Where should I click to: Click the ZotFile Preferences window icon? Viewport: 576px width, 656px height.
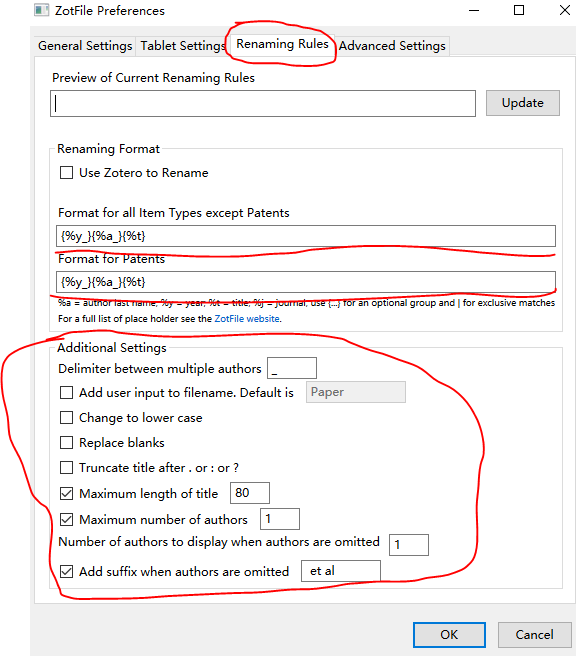41,10
